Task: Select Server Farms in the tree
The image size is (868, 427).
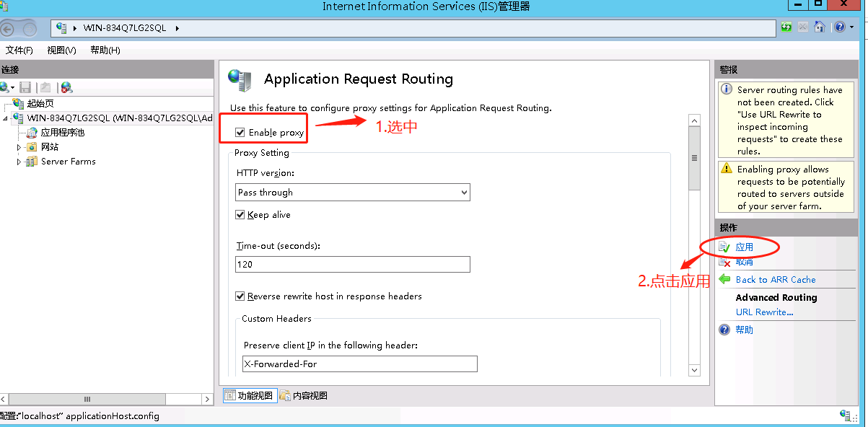Action: (x=69, y=161)
